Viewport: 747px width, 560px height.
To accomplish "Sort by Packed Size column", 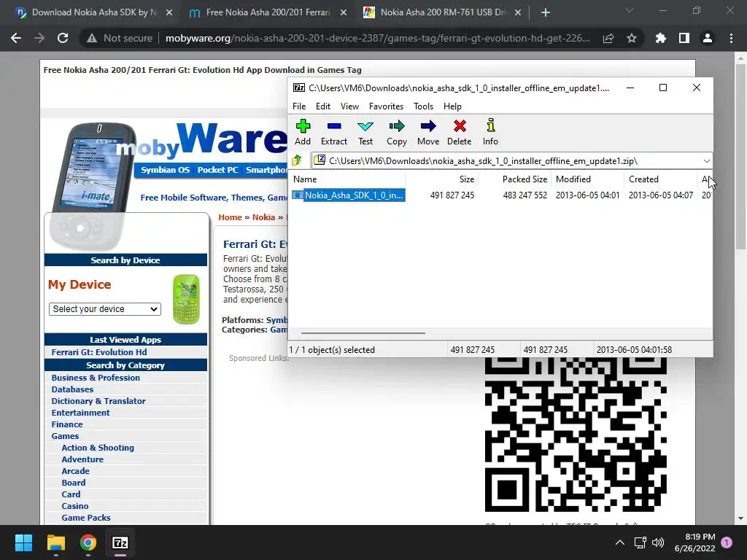I will coord(514,179).
